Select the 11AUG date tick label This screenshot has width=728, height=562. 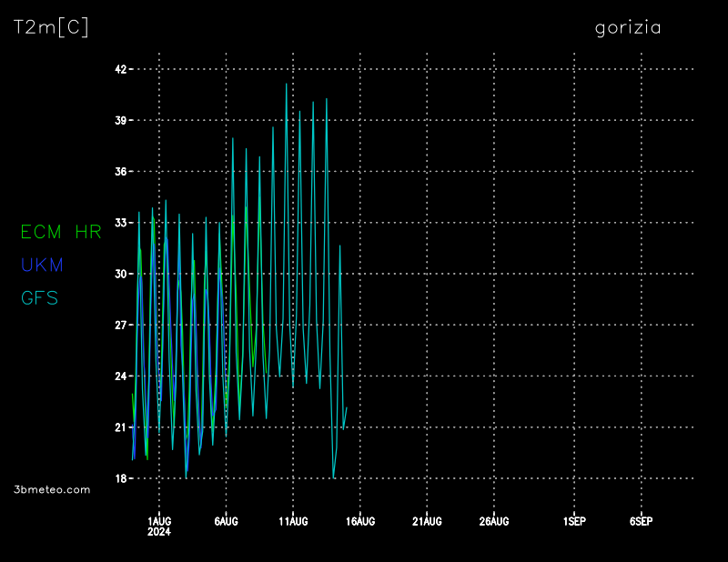click(x=293, y=521)
